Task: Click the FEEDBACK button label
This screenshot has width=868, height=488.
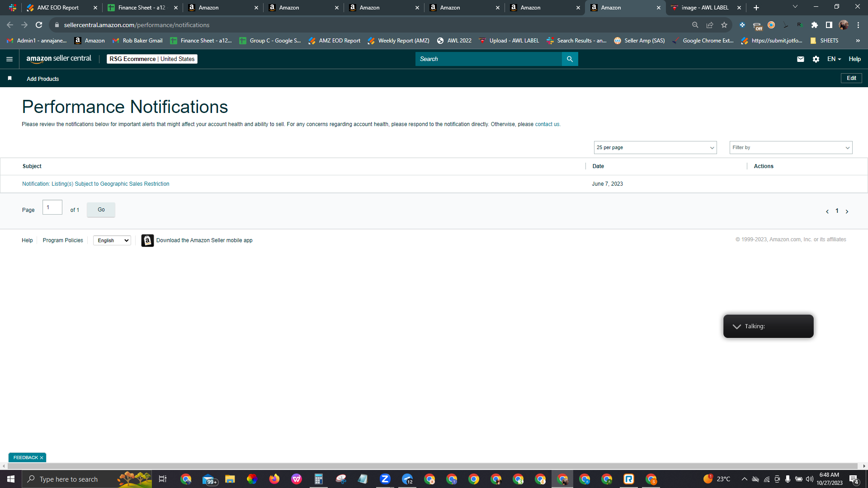Action: (x=26, y=458)
